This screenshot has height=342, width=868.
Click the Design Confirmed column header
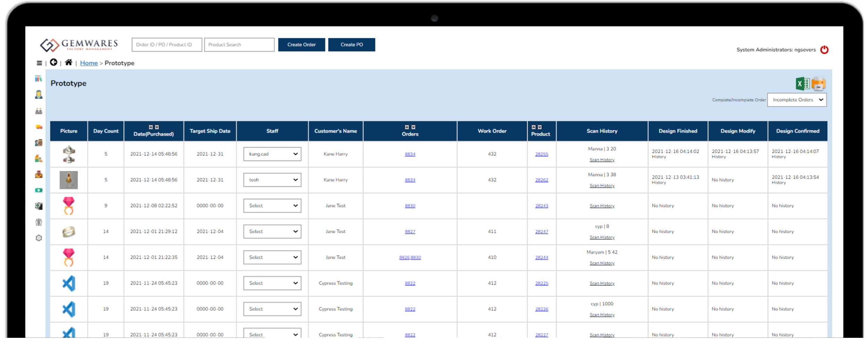click(798, 131)
